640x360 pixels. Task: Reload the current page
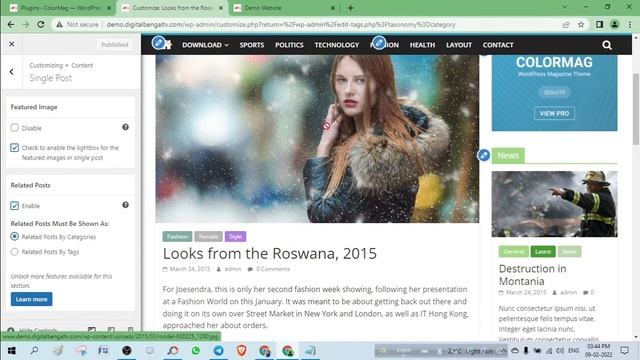pos(41,24)
